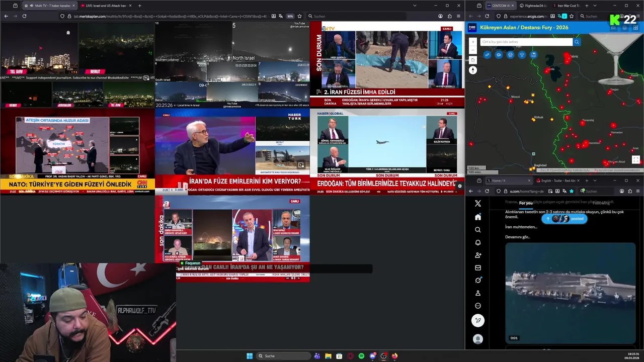Select the Following tab on X
Screen dimensions: 644x362
pos(601,203)
